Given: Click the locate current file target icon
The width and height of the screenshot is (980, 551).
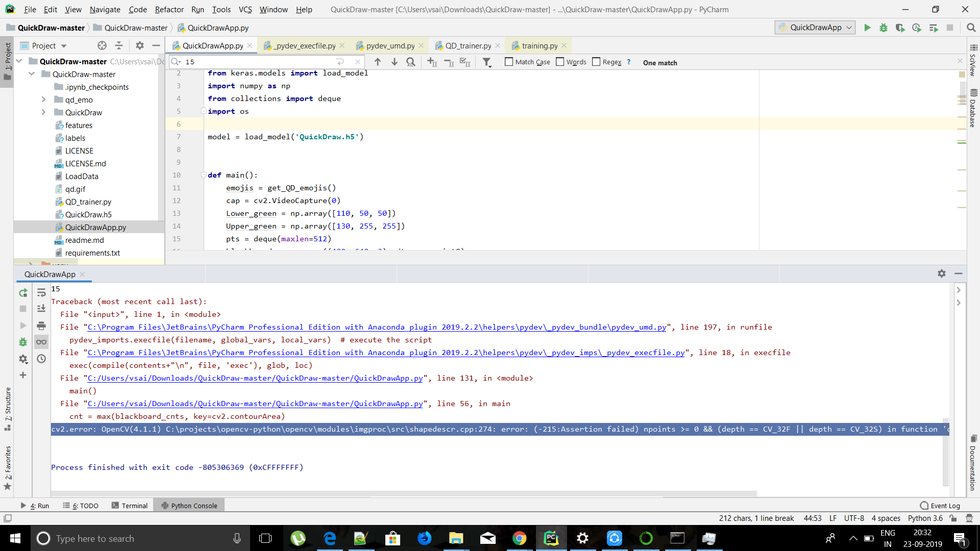Looking at the screenshot, I should (x=102, y=45).
